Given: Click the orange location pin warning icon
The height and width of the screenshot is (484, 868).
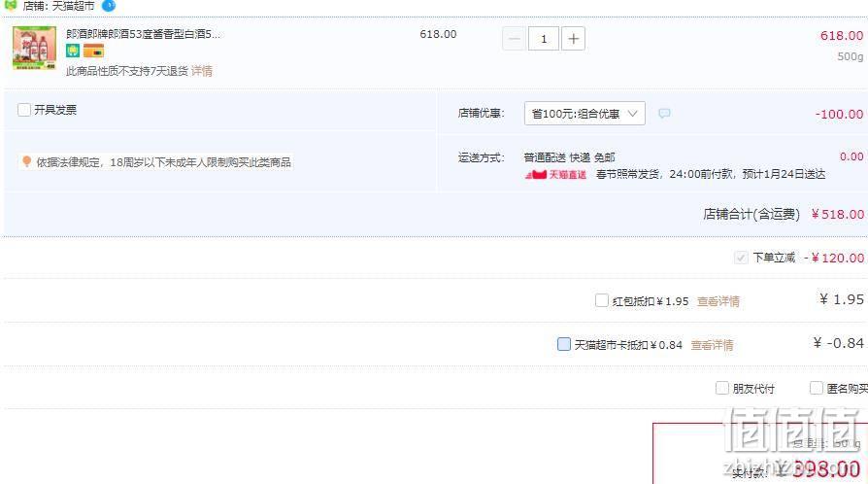Looking at the screenshot, I should click(26, 161).
